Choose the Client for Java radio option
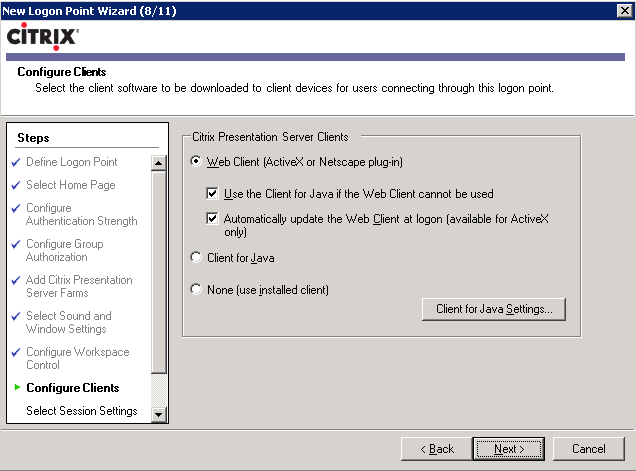 click(196, 257)
